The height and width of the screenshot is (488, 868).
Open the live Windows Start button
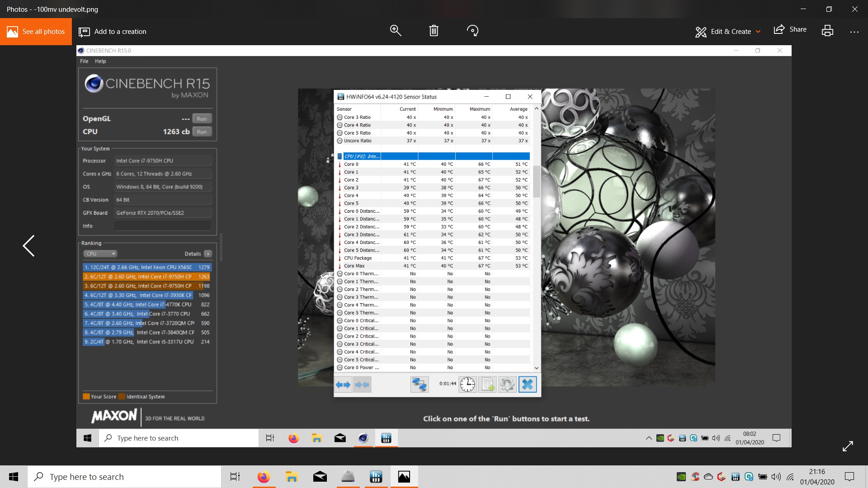pos(14,477)
